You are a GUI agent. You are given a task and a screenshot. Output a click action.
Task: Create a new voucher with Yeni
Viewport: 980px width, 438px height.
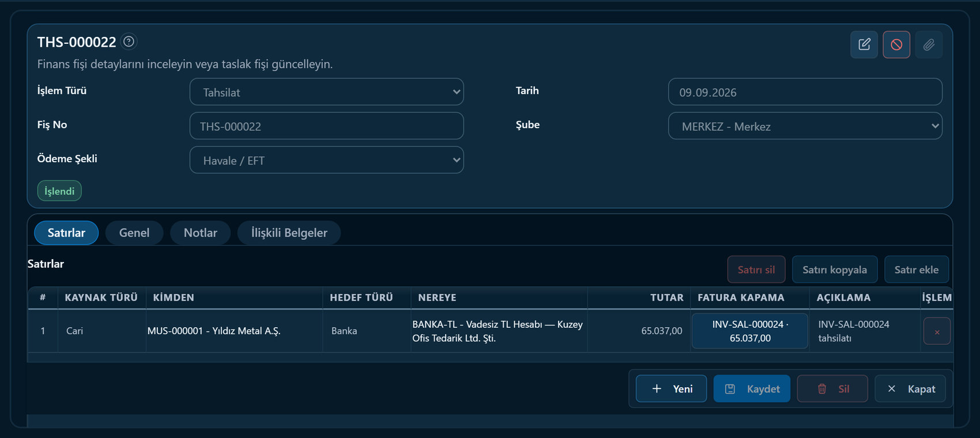pyautogui.click(x=671, y=388)
